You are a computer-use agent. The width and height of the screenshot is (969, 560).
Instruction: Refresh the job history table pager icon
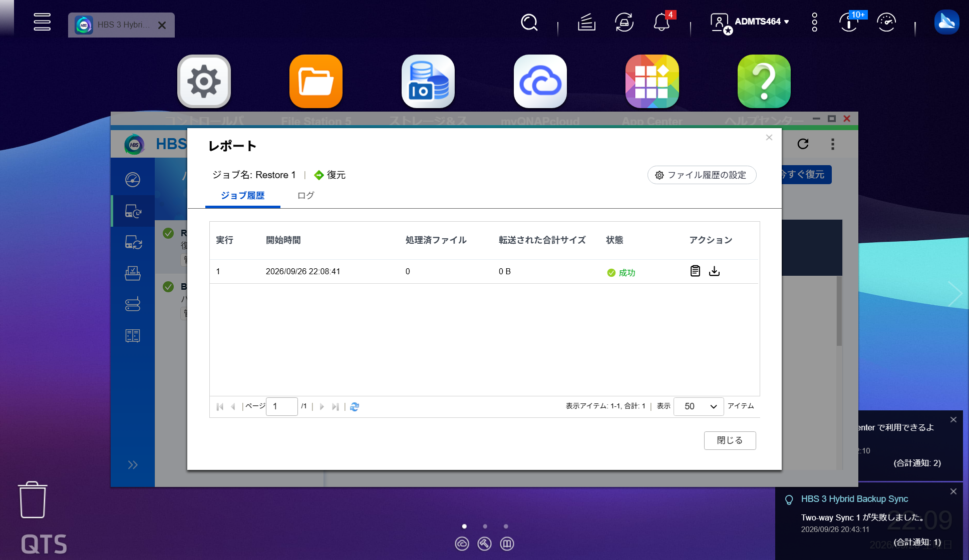(x=355, y=407)
